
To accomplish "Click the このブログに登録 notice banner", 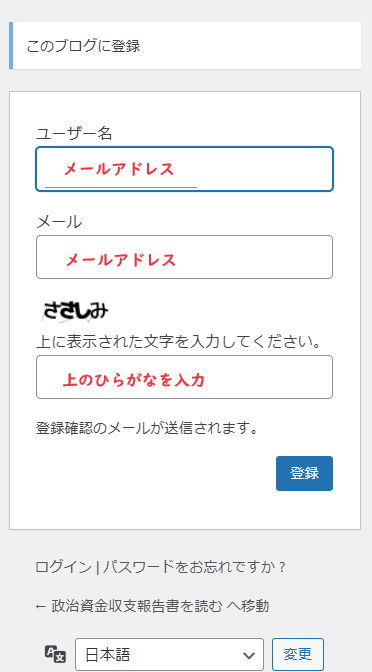I will tap(185, 45).
